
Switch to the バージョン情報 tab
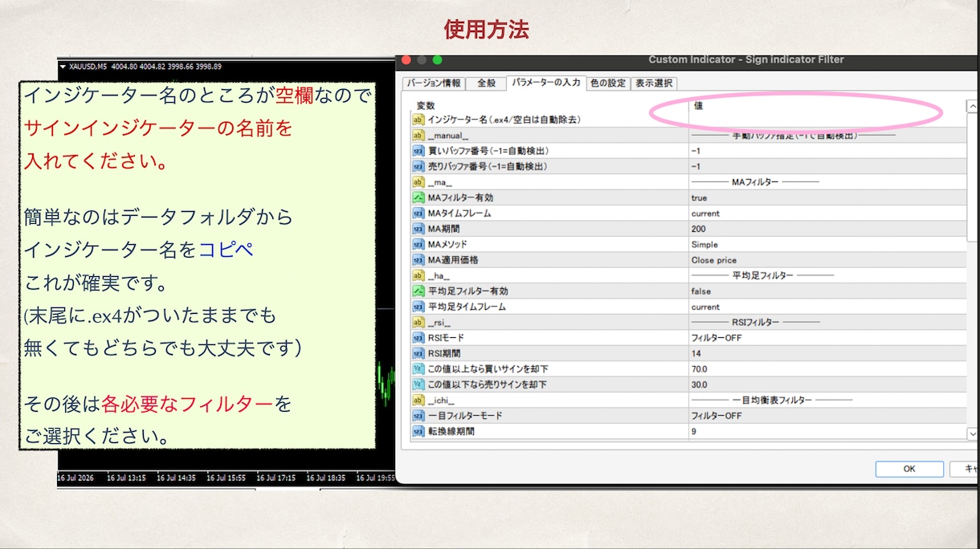tap(434, 83)
